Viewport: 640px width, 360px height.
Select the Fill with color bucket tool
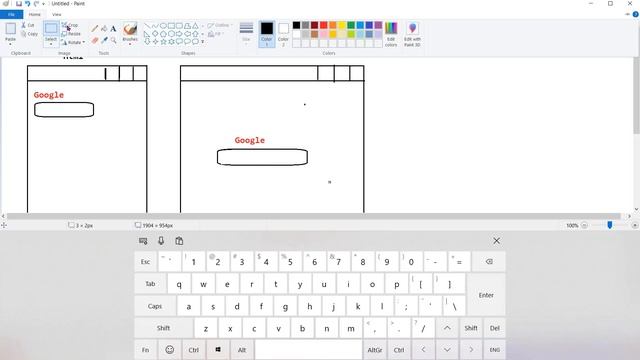click(x=104, y=29)
